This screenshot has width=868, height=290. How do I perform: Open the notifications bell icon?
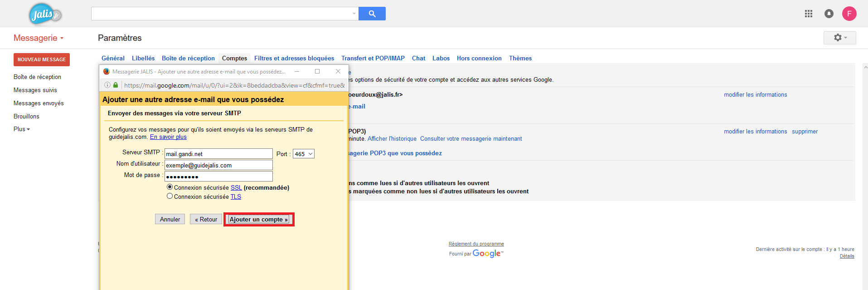pyautogui.click(x=829, y=14)
